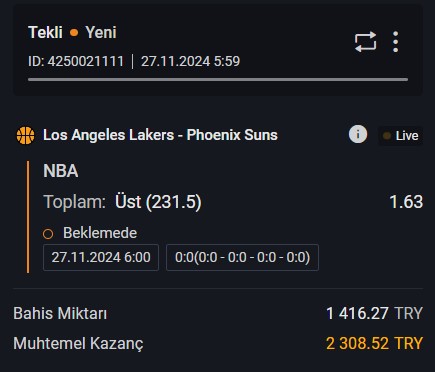Click the orange dot next to Yeni
Viewport: 435px width, 372px height.
click(x=74, y=33)
